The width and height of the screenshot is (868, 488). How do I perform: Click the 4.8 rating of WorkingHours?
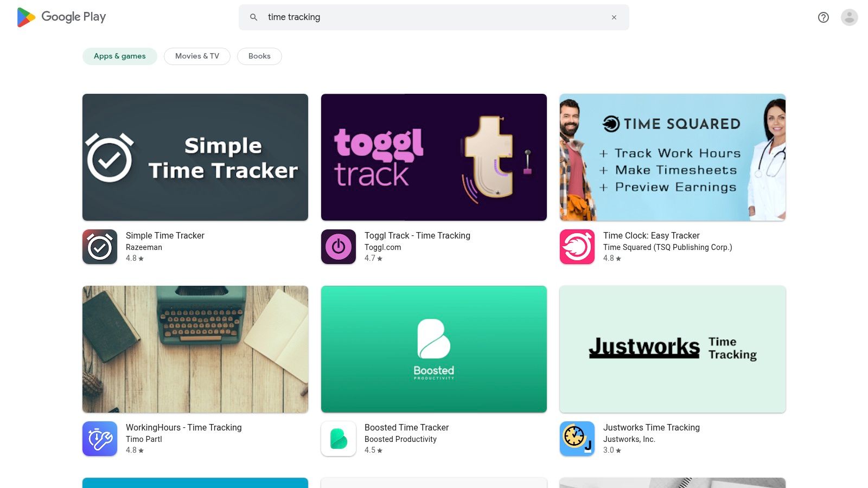click(x=135, y=451)
